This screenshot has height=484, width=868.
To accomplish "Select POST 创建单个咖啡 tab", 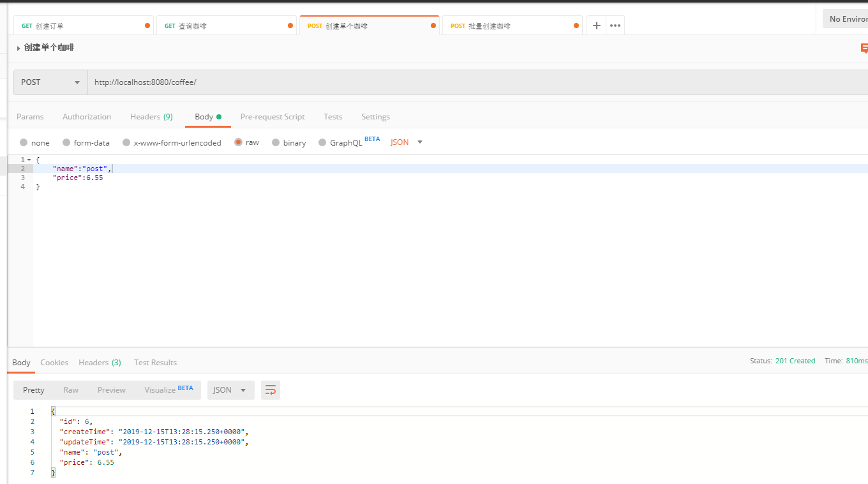I will pos(369,26).
